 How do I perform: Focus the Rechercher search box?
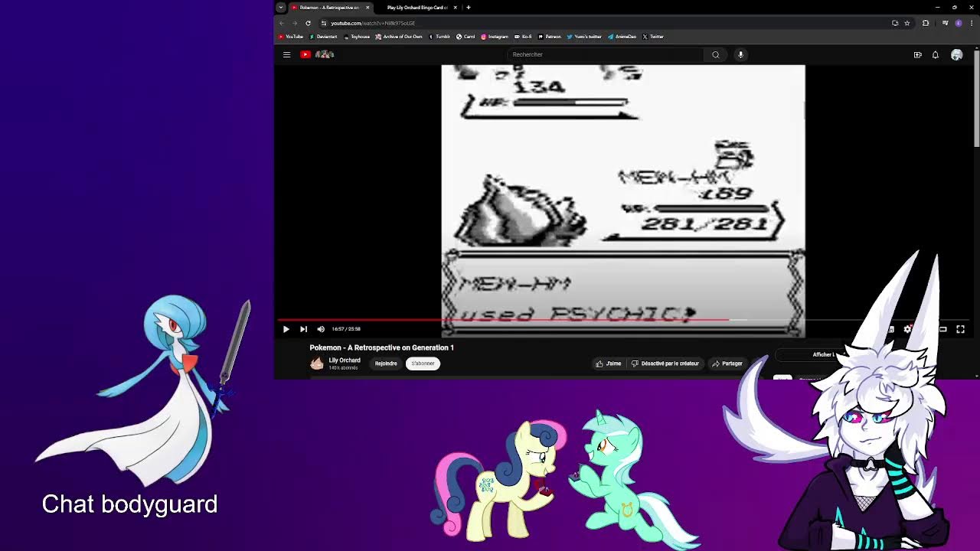pos(605,54)
